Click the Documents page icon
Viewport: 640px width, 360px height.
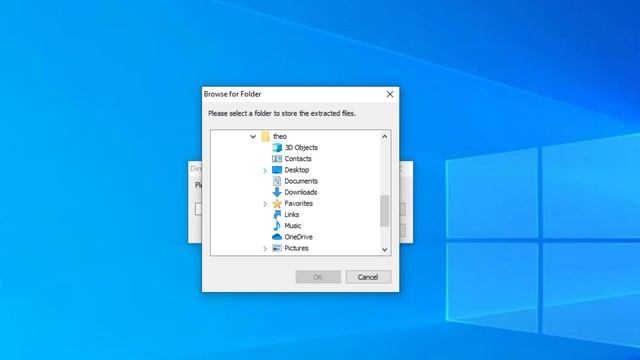277,181
